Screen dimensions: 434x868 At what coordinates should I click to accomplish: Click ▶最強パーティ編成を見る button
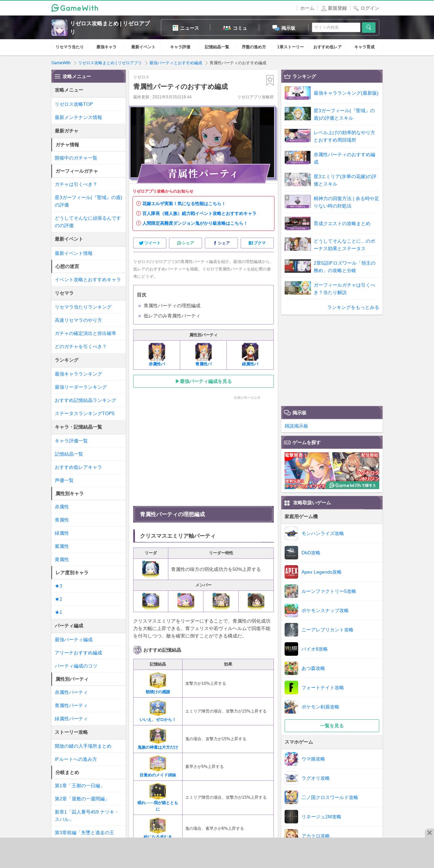click(203, 381)
